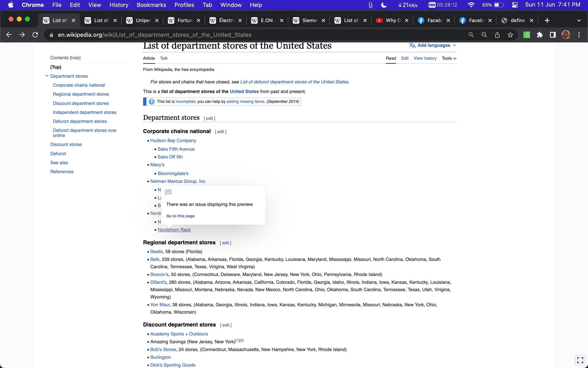This screenshot has height=368, width=588.
Task: Open the Von Maur link
Action: [160, 305]
